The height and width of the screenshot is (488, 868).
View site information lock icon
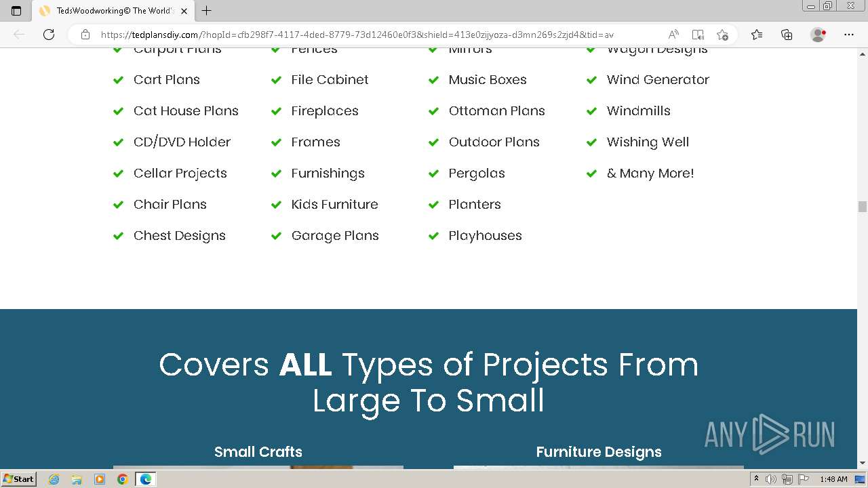(x=85, y=35)
